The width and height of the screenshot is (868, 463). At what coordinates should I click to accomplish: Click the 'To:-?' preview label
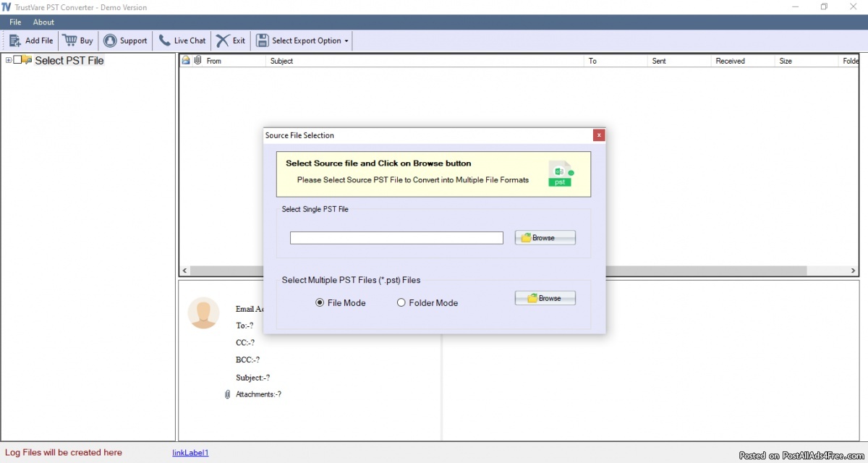(x=245, y=326)
